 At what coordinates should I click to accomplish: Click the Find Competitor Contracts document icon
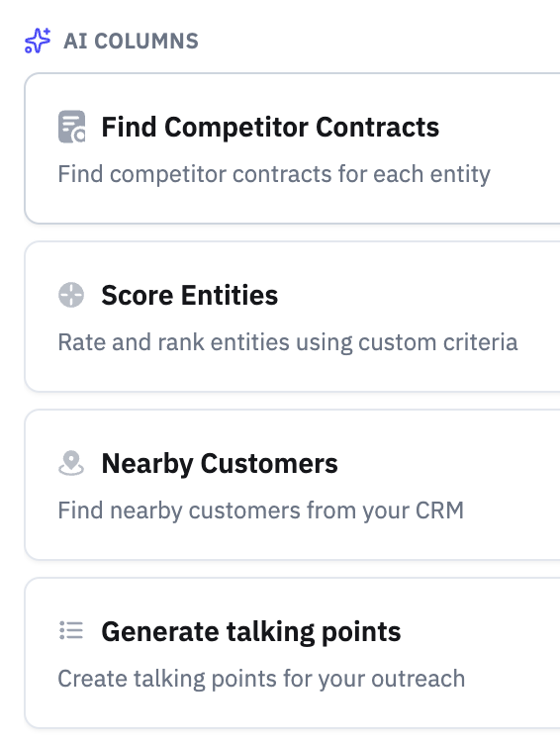[x=71, y=127]
